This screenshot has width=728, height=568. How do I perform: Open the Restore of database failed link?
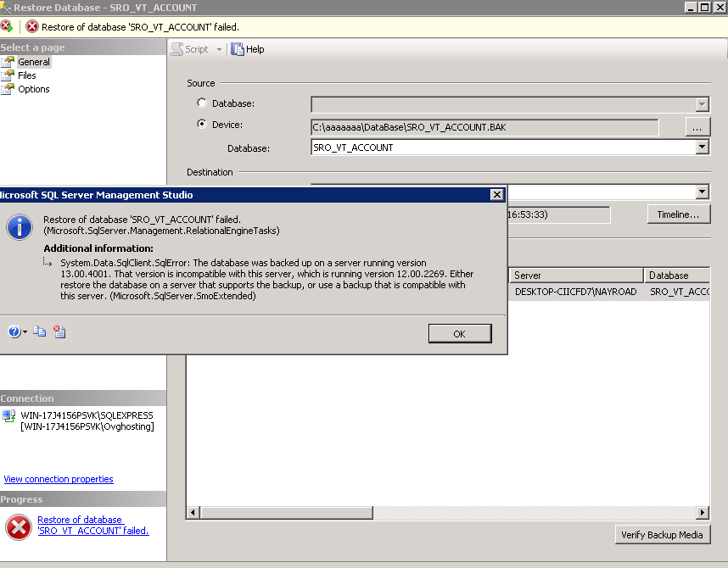(x=92, y=525)
